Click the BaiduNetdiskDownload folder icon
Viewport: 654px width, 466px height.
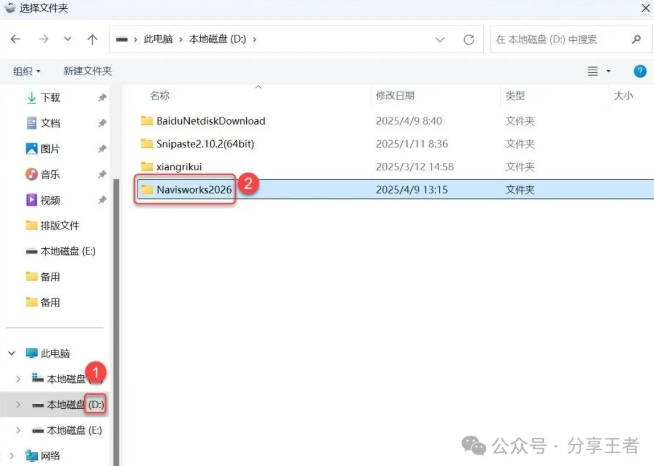(x=146, y=121)
